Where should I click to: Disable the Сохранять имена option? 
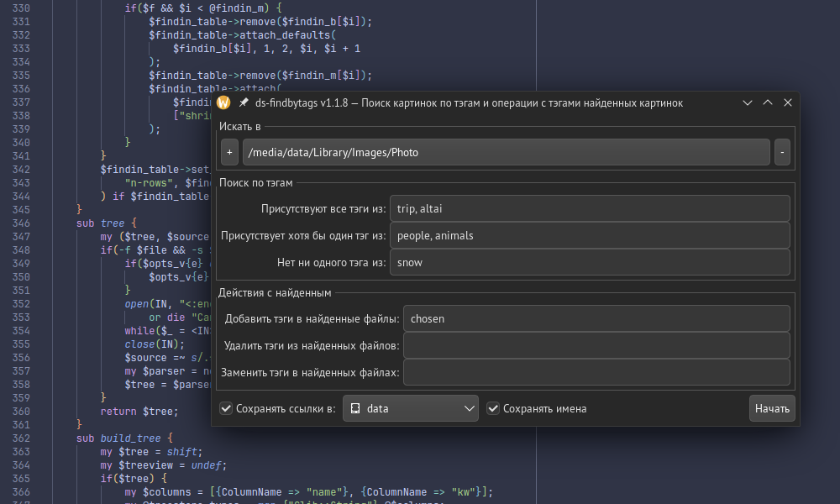pyautogui.click(x=493, y=408)
